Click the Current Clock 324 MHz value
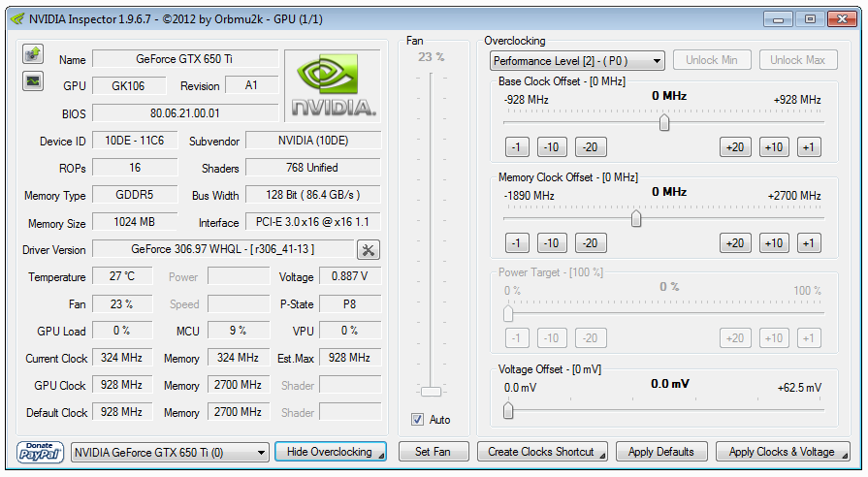Image resolution: width=868 pixels, height=477 pixels. click(x=122, y=358)
